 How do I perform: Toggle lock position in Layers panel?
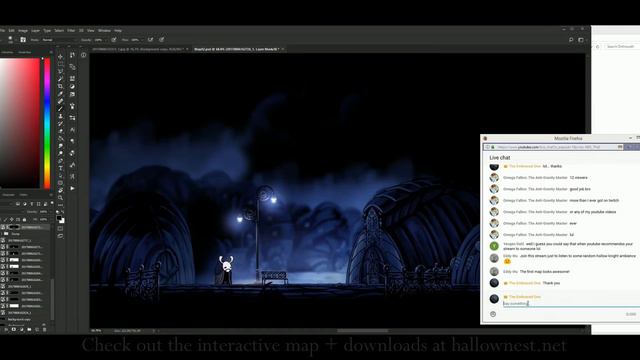(11, 220)
